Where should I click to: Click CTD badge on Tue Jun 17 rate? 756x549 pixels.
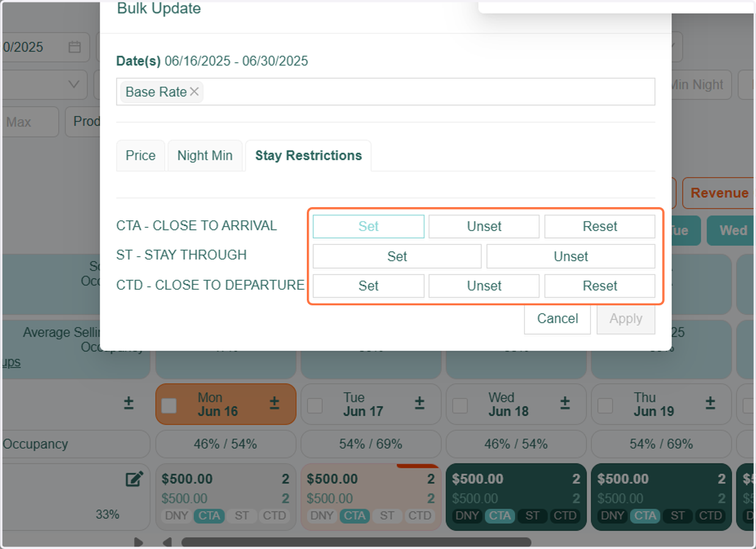420,516
